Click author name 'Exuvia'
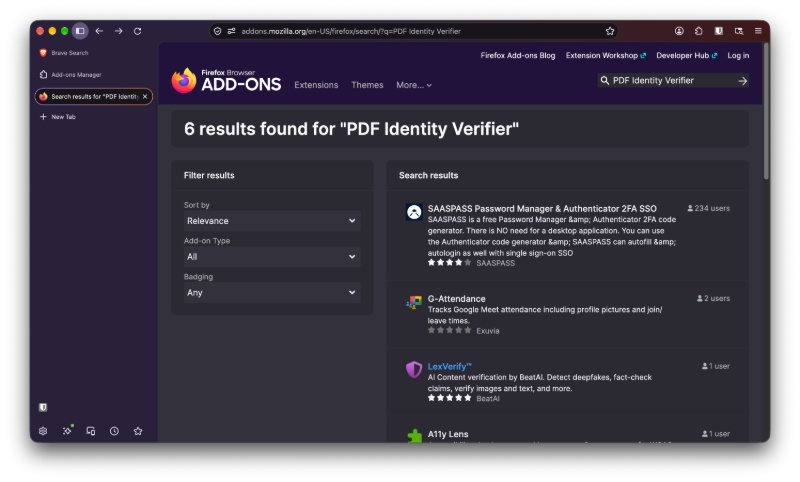The width and height of the screenshot is (800, 482). tap(487, 331)
